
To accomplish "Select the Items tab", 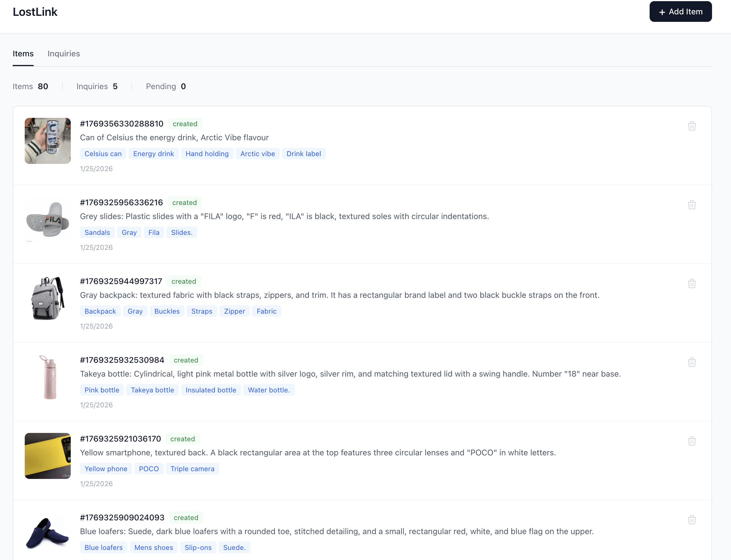I will tap(23, 54).
